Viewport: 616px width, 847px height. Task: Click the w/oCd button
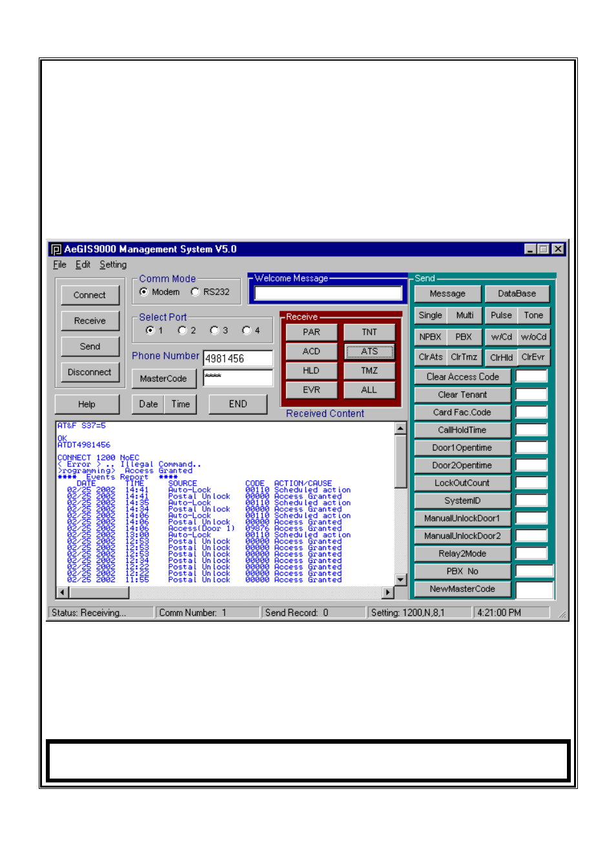click(x=533, y=337)
